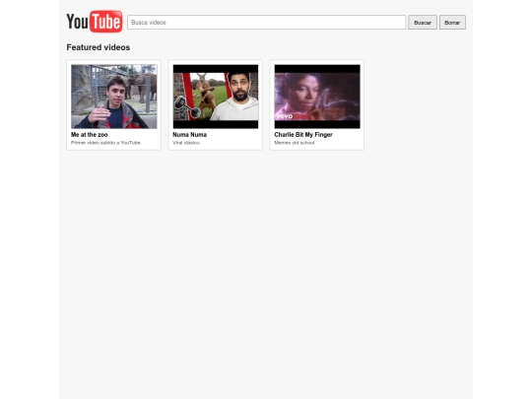
Task: Click the Buscar button
Action: click(x=423, y=23)
